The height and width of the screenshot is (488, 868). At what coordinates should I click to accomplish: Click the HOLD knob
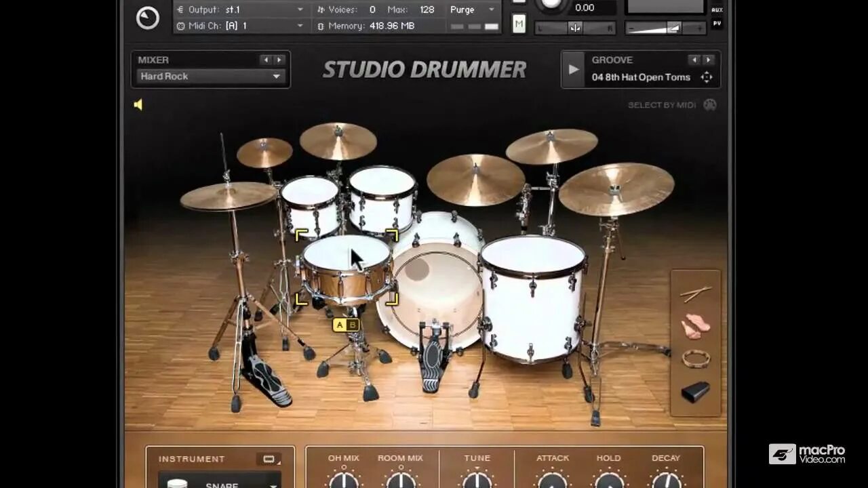click(x=608, y=480)
